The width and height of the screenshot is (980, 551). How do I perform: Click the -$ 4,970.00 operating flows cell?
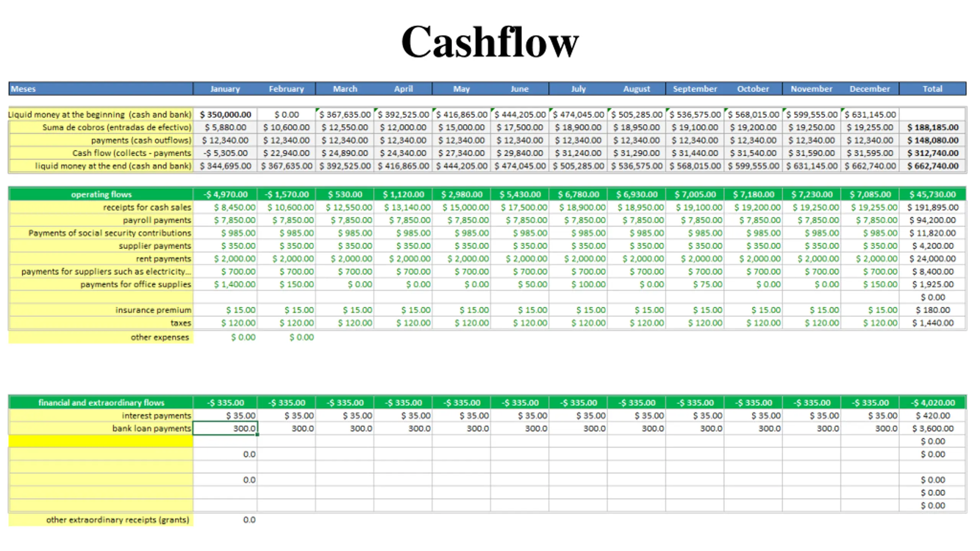[x=225, y=194]
